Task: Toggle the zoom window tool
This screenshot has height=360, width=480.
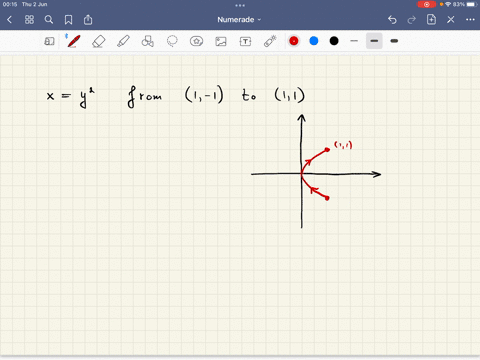Action: (49, 41)
